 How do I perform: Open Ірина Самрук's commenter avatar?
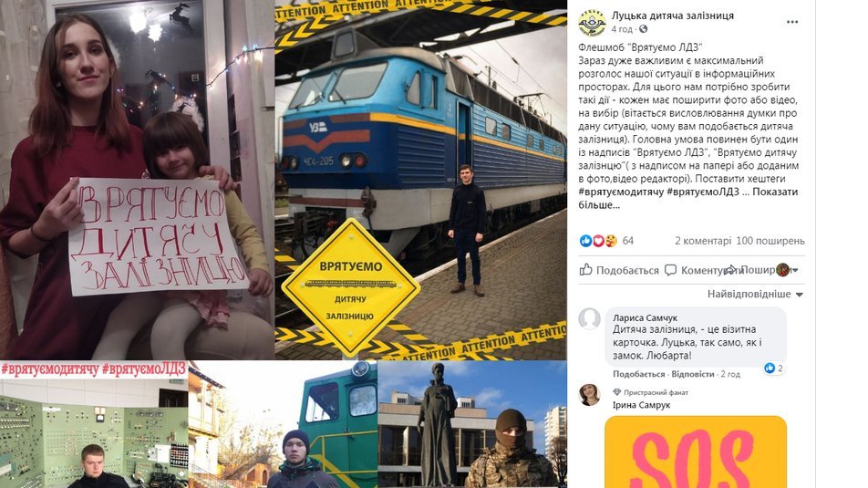(589, 395)
